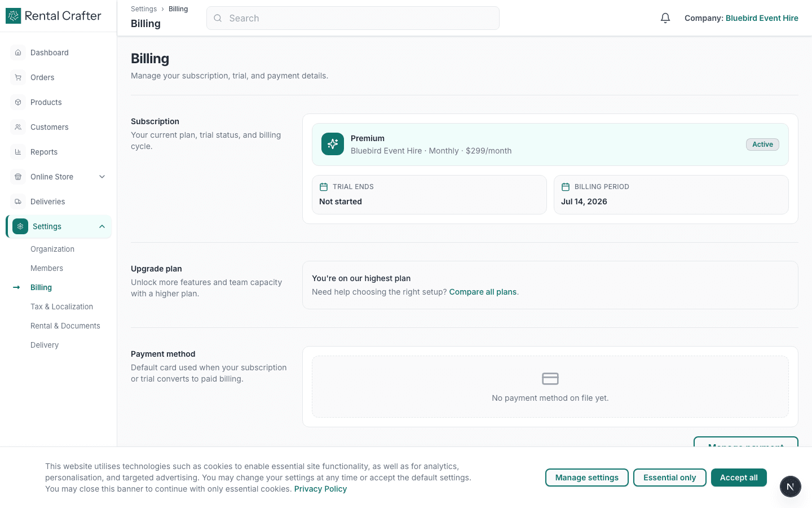Select Tax & Localization sub-item
The height and width of the screenshot is (508, 812).
click(62, 306)
